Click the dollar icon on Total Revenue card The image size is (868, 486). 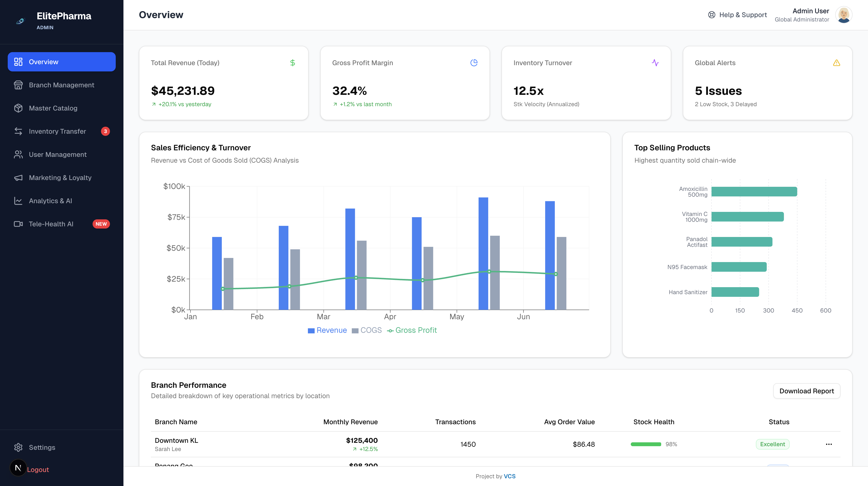tap(292, 63)
